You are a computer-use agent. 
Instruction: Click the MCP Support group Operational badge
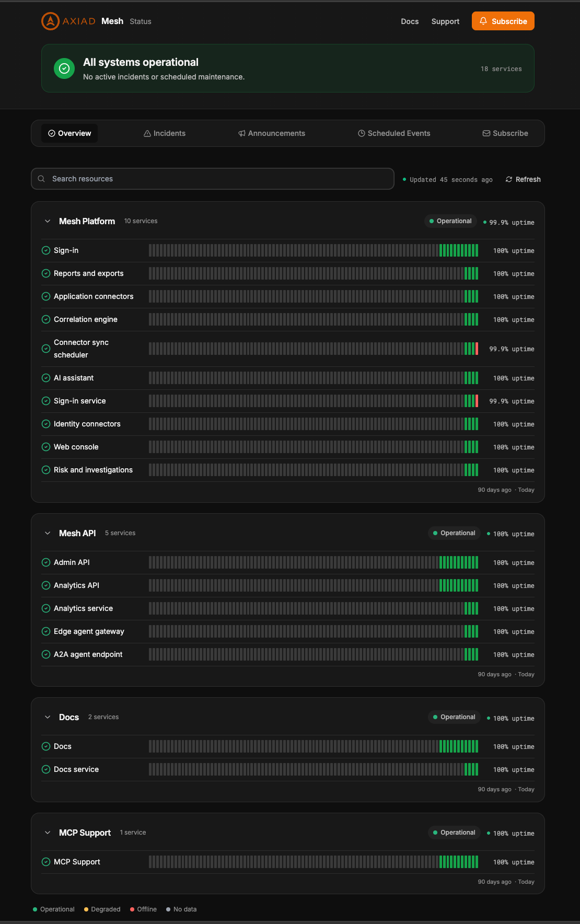pos(454,833)
